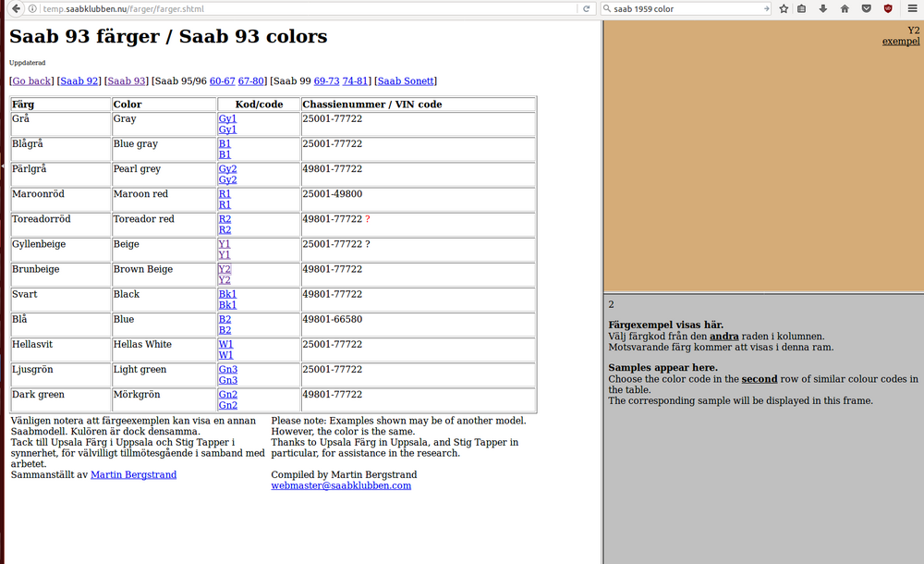Select lower Gy2 code for Pearl grey

tap(227, 179)
